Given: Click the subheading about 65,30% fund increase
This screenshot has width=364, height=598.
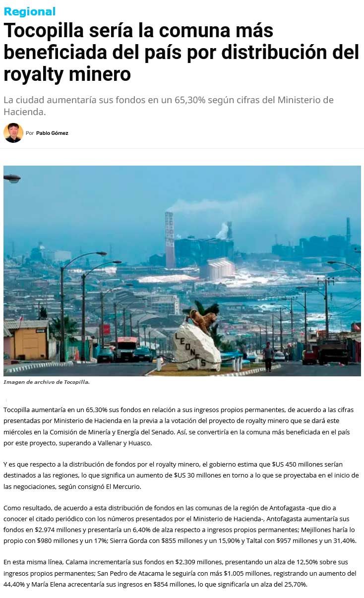Looking at the screenshot, I should click(169, 106).
